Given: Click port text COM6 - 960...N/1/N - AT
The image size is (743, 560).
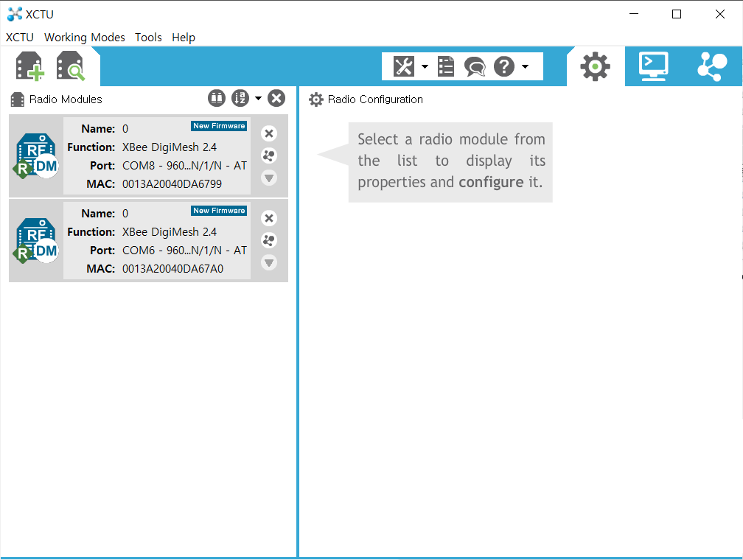Looking at the screenshot, I should pos(185,250).
